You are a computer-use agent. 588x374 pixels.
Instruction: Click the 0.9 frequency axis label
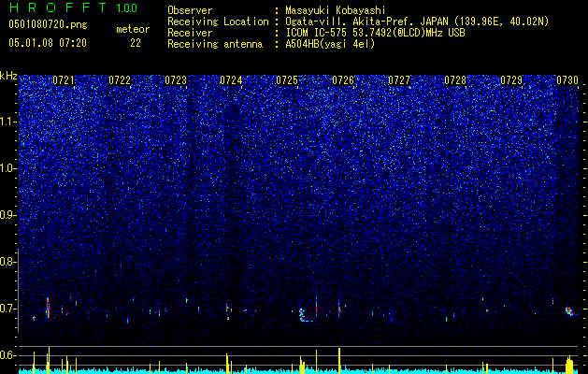tap(8, 215)
